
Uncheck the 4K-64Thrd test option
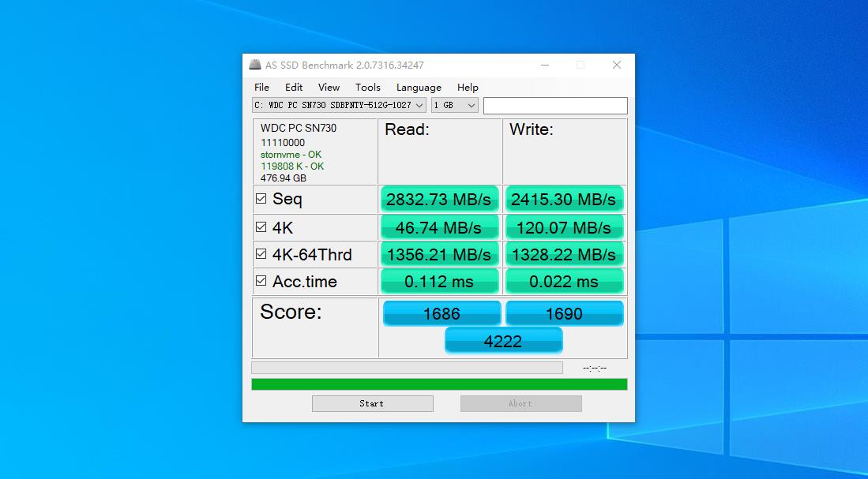[x=261, y=254]
